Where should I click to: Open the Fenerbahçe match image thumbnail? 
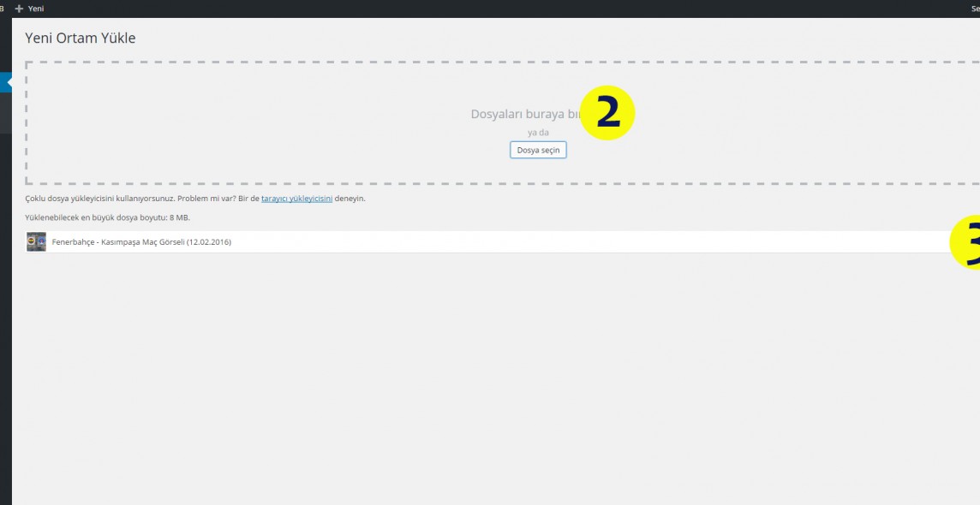pos(36,242)
